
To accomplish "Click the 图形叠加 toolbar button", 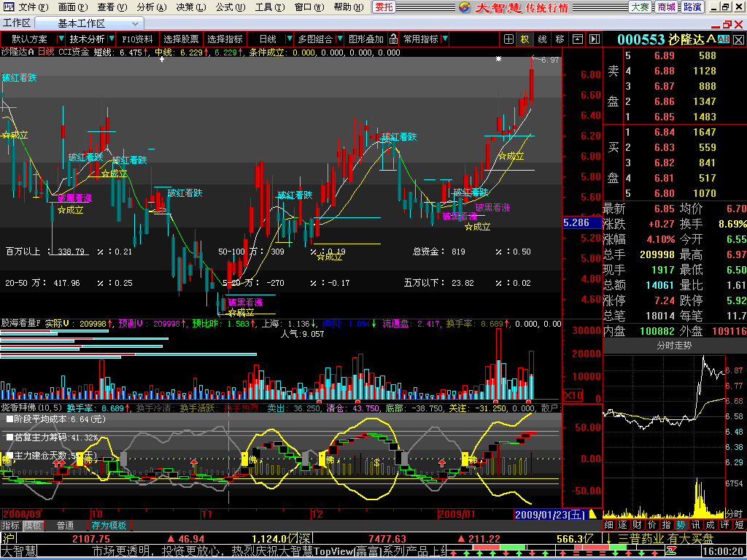I will [x=366, y=39].
